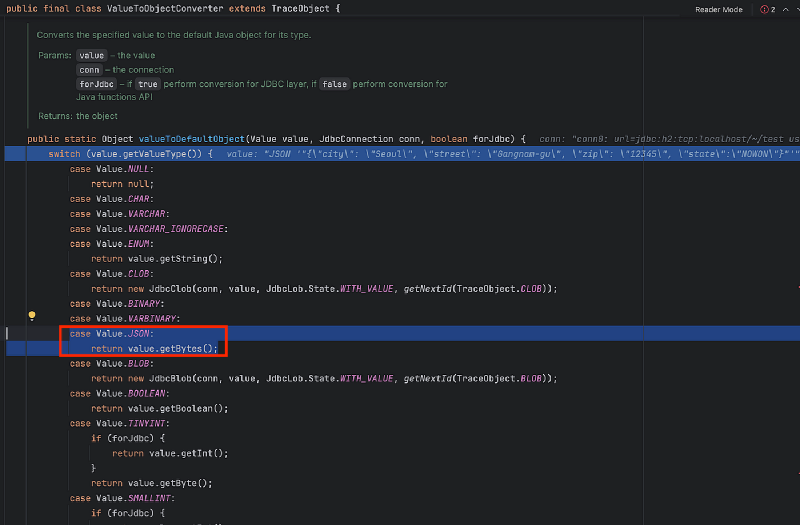Click the Reader Mode button
Screen dimensions: 800x525
718,9
